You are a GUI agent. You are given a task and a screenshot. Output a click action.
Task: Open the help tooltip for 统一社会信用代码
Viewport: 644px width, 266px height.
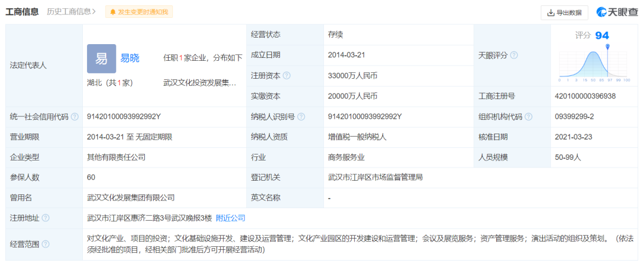pyautogui.click(x=75, y=117)
